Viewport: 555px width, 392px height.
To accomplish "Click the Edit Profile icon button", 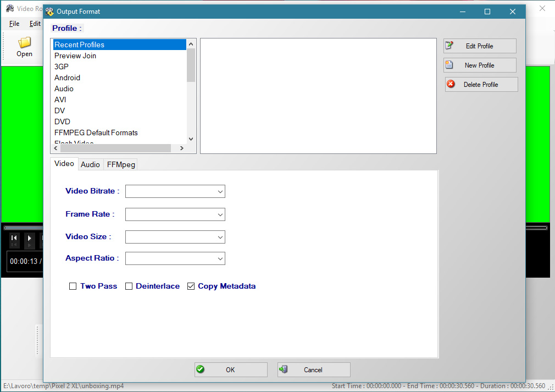I will (449, 46).
